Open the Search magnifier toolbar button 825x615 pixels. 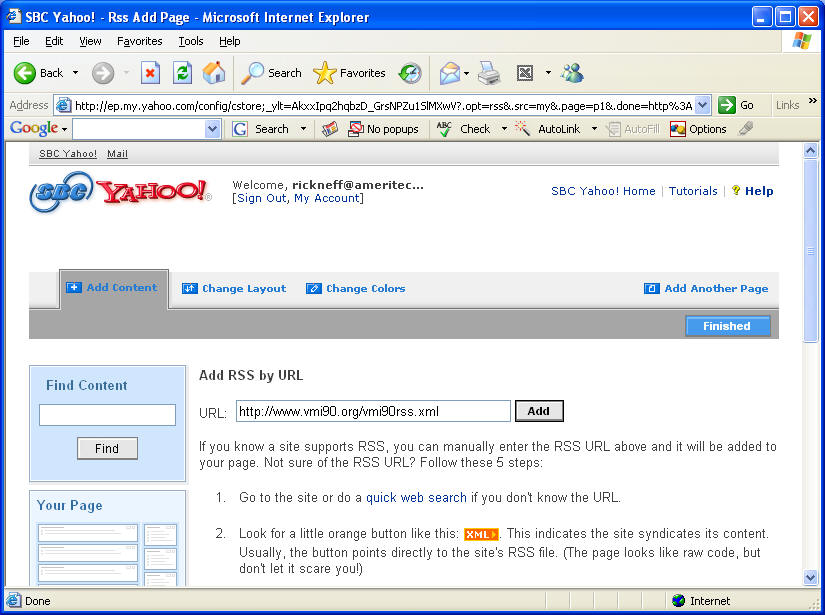point(271,73)
